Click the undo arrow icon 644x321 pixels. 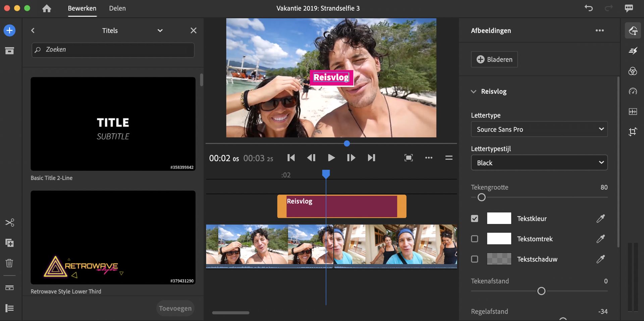[x=589, y=8]
